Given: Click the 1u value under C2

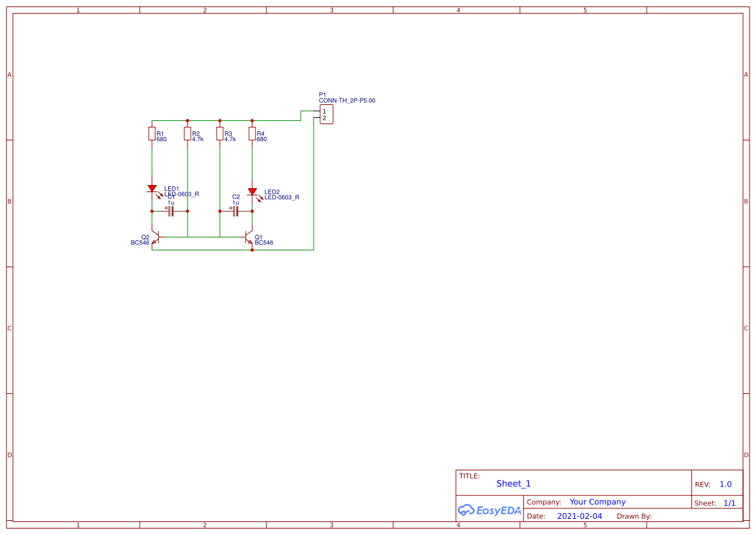Looking at the screenshot, I should [x=235, y=202].
